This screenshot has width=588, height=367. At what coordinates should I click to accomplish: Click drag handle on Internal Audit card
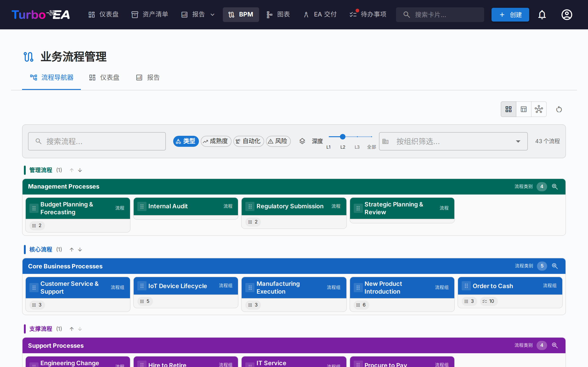[x=142, y=206]
